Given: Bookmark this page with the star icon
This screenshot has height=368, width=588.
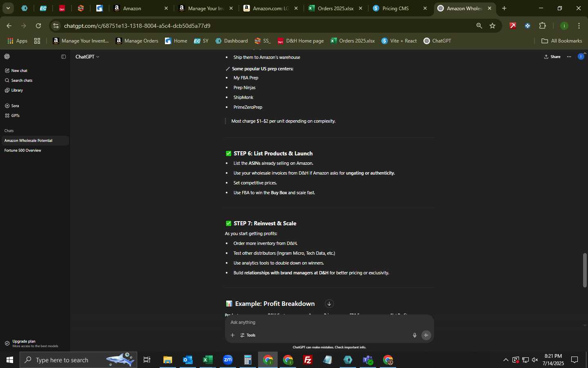Looking at the screenshot, I should 492,26.
